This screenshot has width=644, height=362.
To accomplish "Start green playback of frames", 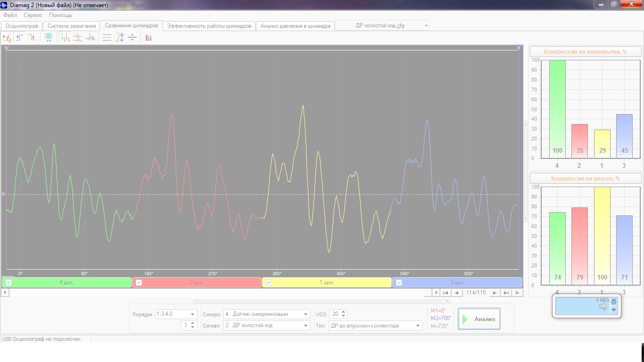I will click(518, 293).
